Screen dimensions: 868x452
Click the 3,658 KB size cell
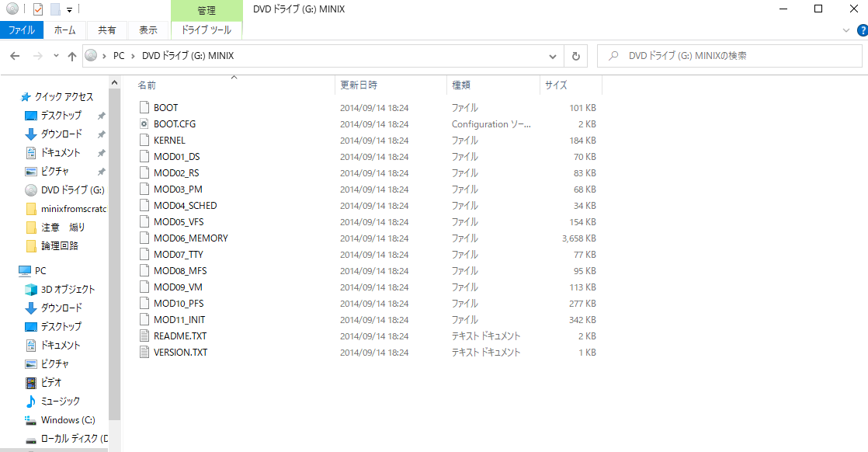point(579,238)
